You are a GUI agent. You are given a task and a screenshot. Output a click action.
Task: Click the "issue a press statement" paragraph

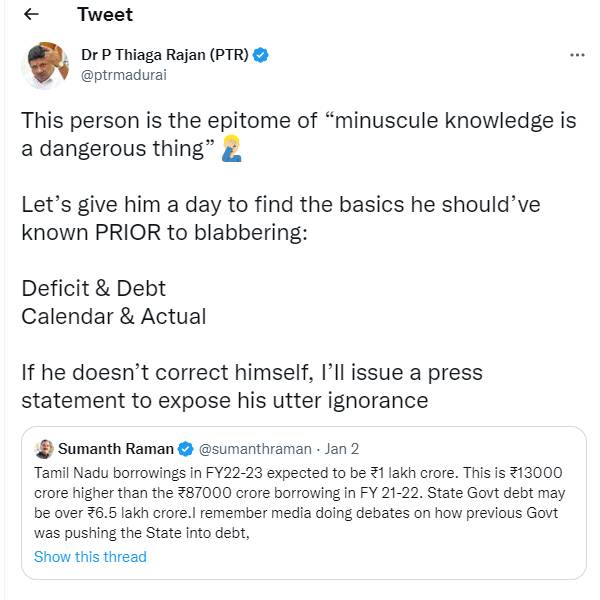tap(252, 386)
